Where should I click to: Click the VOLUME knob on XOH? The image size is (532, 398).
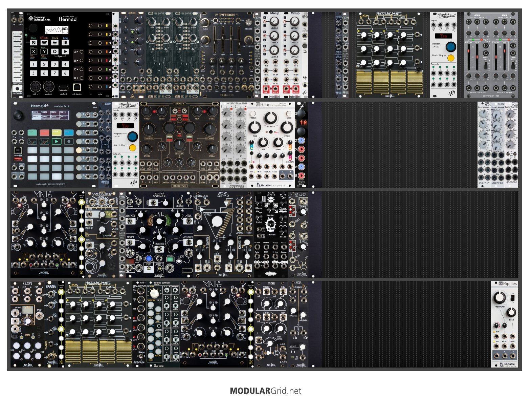(302, 348)
